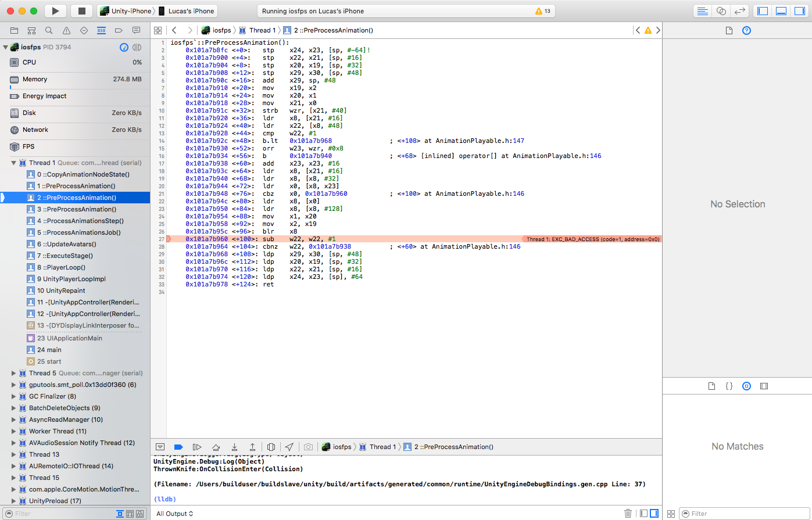The image size is (812, 520).
Task: Switch to the Standard editor
Action: point(702,11)
